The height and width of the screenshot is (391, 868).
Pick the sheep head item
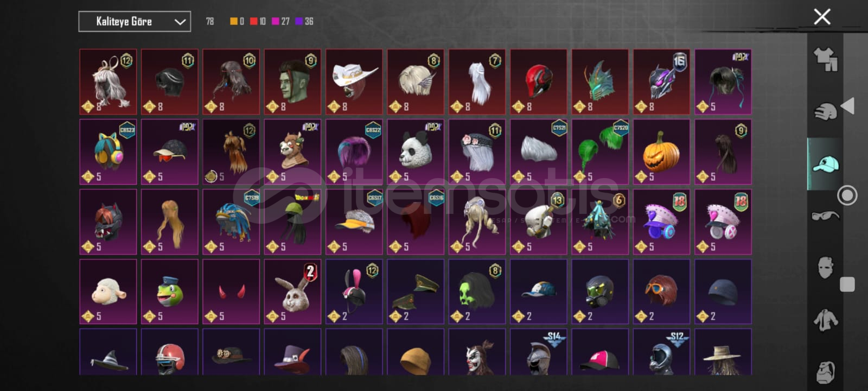tap(108, 292)
